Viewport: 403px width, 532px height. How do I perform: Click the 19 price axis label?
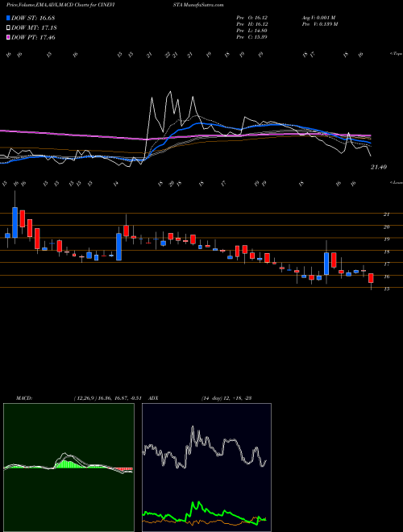(x=386, y=239)
